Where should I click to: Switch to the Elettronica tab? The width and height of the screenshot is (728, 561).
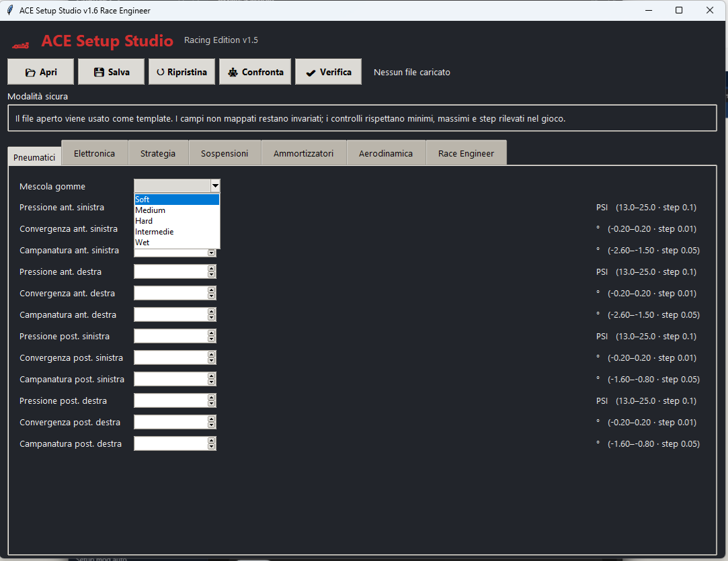click(x=94, y=153)
